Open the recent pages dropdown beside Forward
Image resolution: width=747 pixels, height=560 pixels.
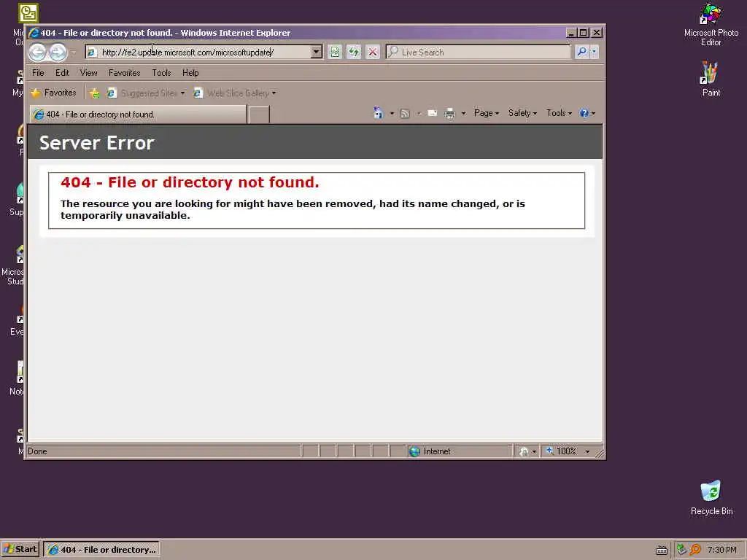74,52
